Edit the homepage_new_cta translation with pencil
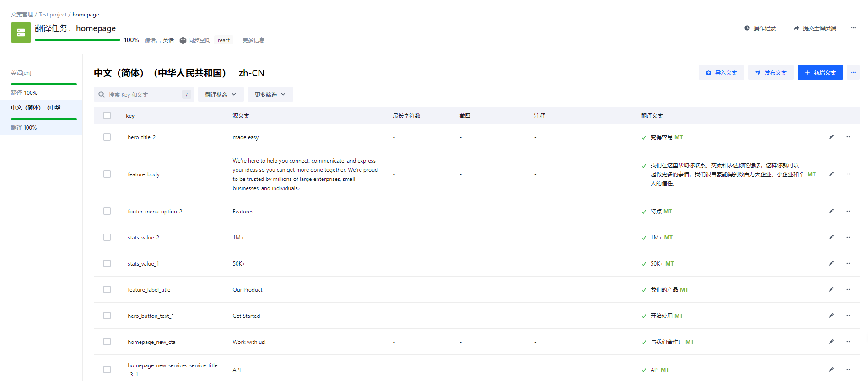Screen dimensions: 868x381 coord(831,342)
